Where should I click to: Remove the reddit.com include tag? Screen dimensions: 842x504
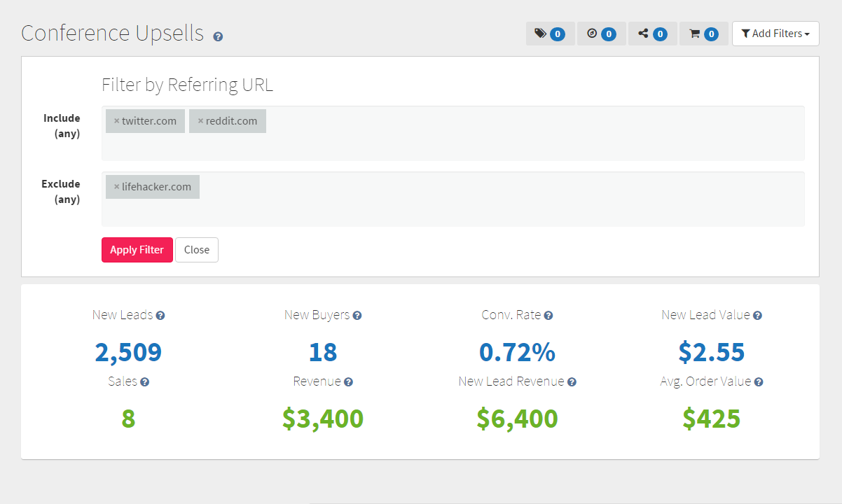[200, 121]
